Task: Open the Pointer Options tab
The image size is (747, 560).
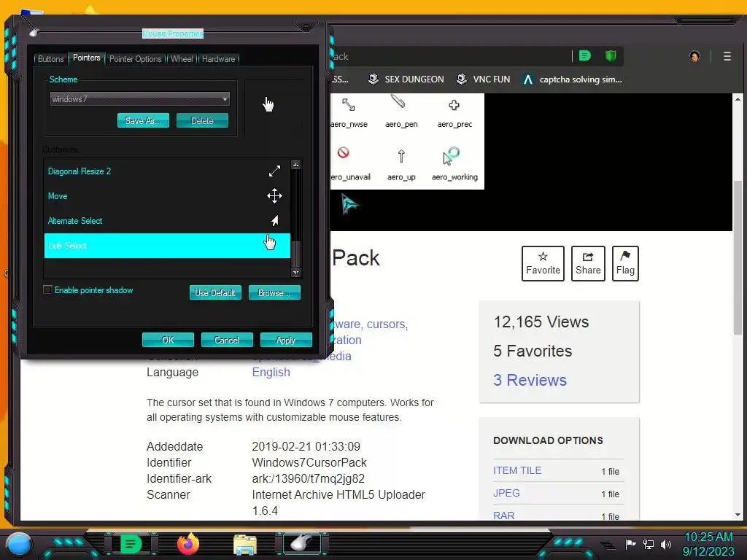Action: coord(135,59)
